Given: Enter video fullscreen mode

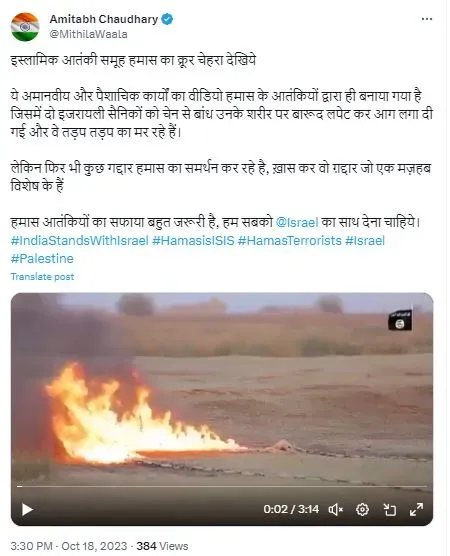Looking at the screenshot, I should coord(416,510).
